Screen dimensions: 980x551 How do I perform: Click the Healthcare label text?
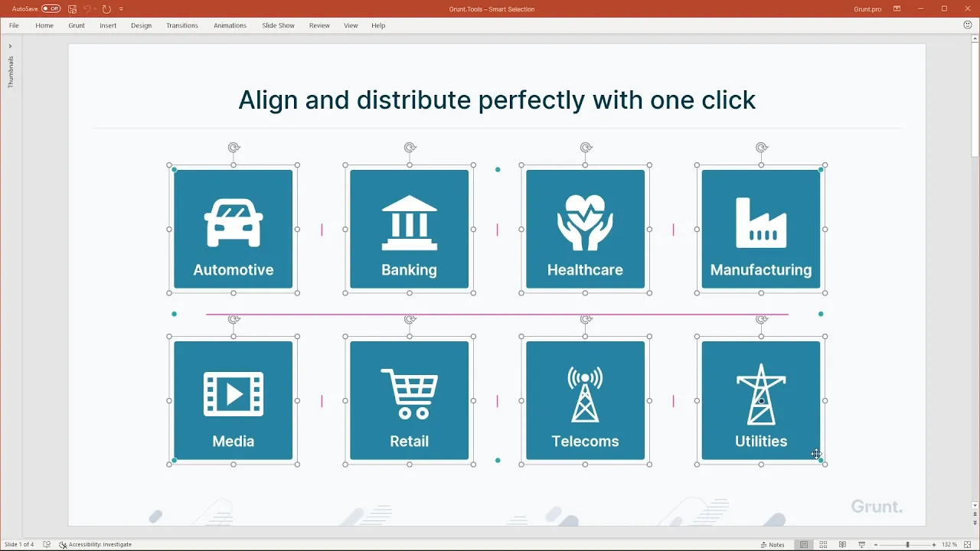pos(585,269)
